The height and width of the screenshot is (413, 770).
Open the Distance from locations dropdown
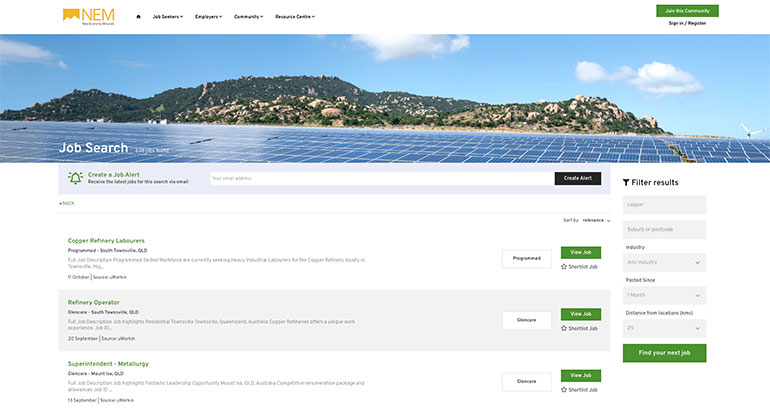point(664,328)
